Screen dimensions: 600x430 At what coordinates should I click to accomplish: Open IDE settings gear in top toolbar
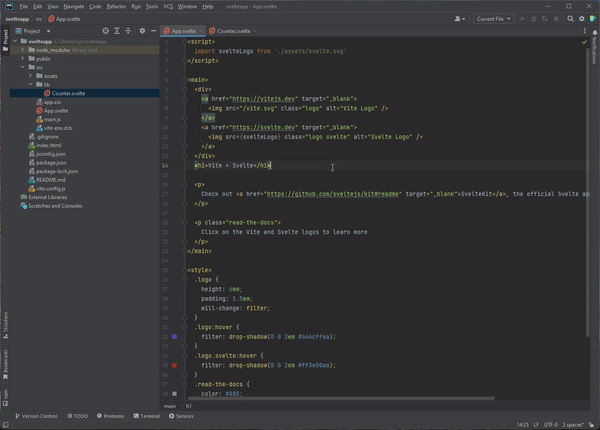click(x=582, y=19)
